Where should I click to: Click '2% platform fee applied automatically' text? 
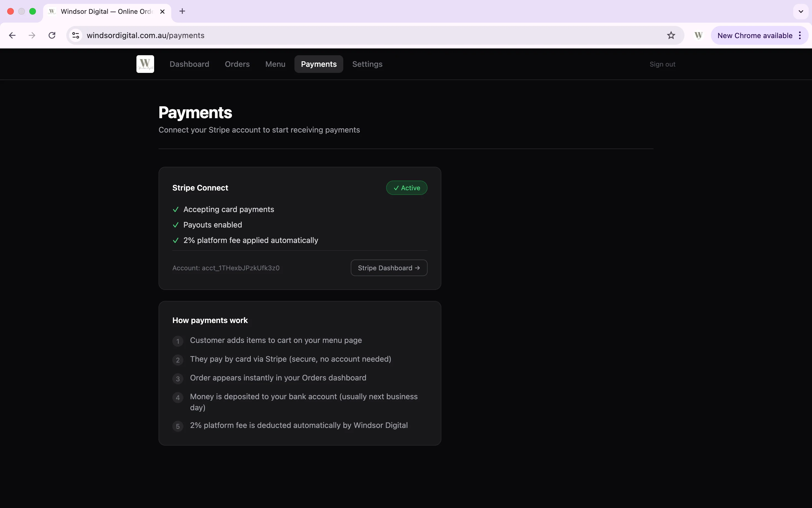[251, 240]
